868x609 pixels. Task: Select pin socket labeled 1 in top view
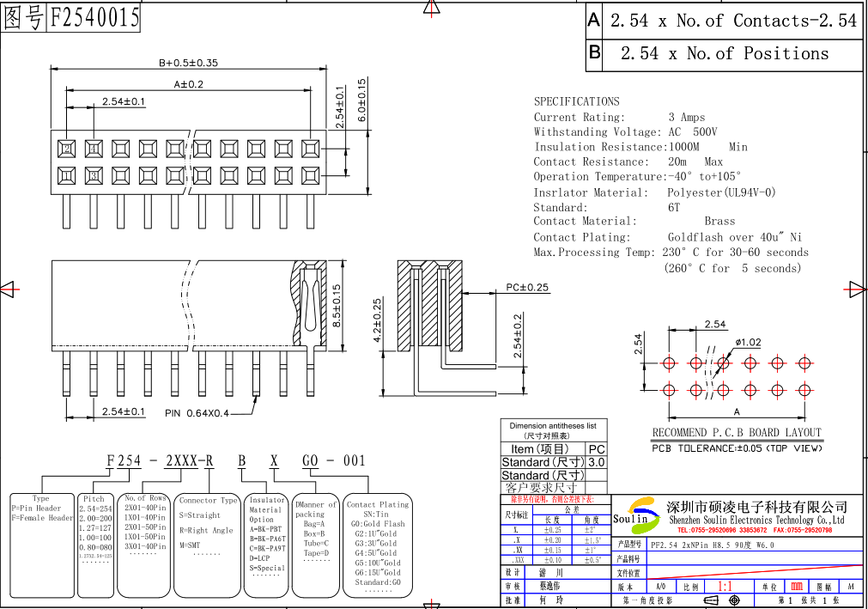point(66,176)
